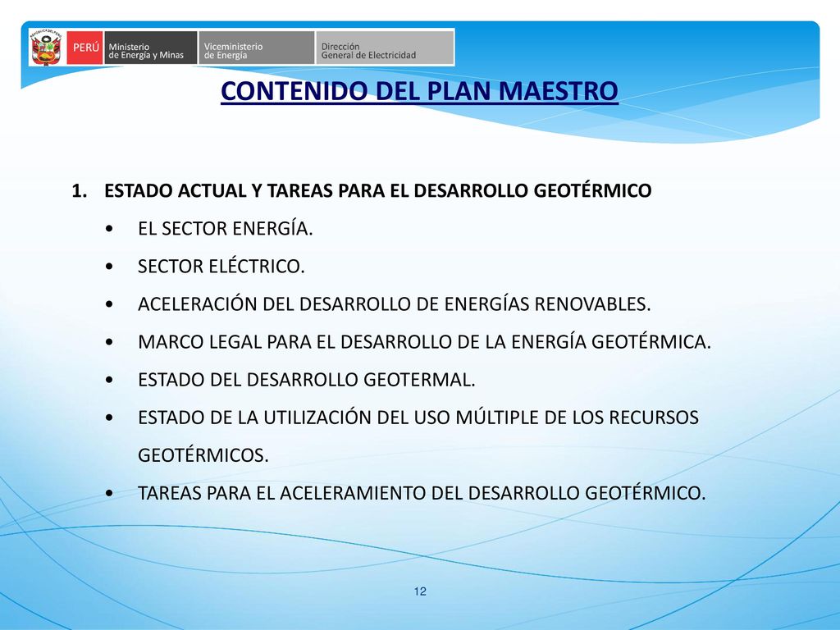Viewport: 840px width, 630px height.
Task: Click TAREAS PARA EL ACELERAMIENTO DEL DESARROLLO bullet
Action: point(422,493)
